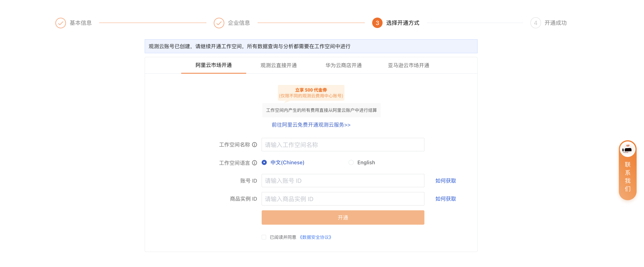The image size is (644, 267).
Task: Select the 阿里云市场开通 tab
Action: click(x=214, y=65)
